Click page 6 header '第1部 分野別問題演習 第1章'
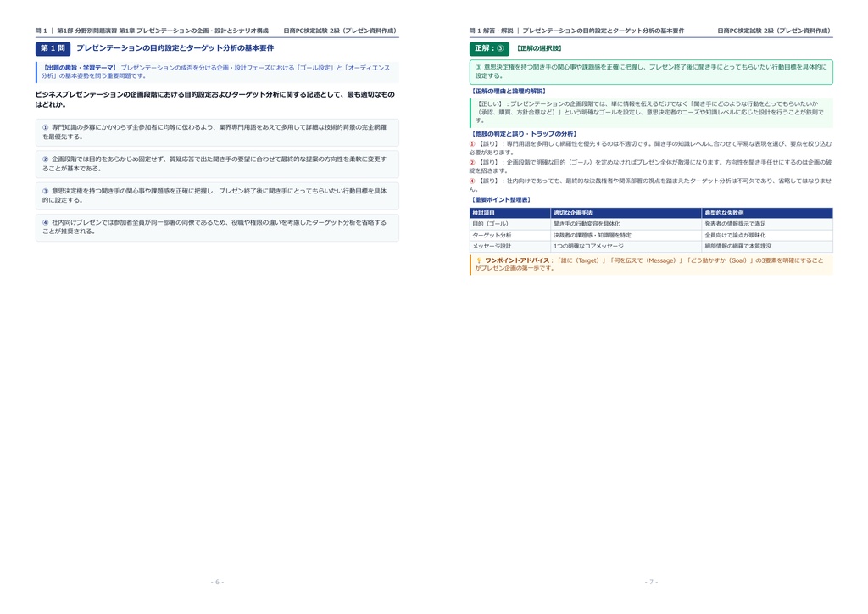The height and width of the screenshot is (614, 868). 96,31
